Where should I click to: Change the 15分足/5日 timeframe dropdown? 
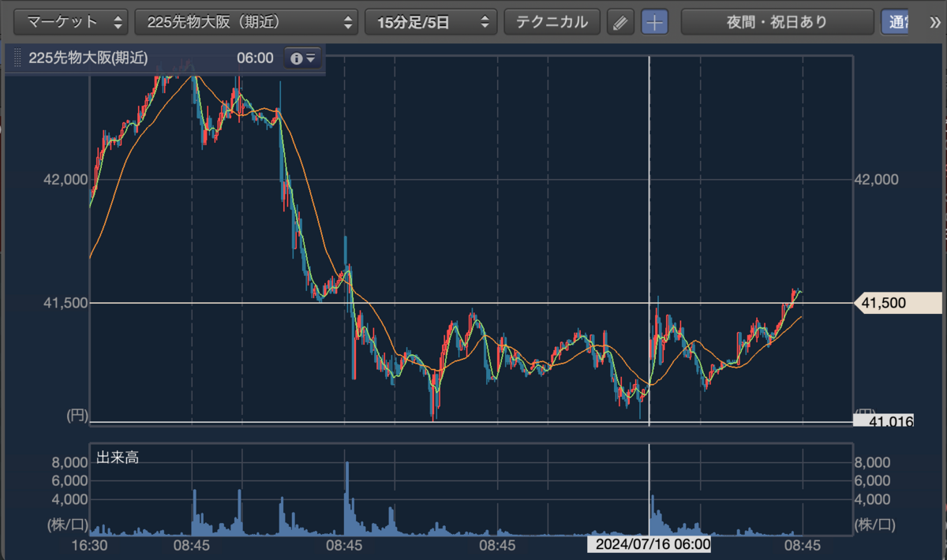pyautogui.click(x=431, y=22)
